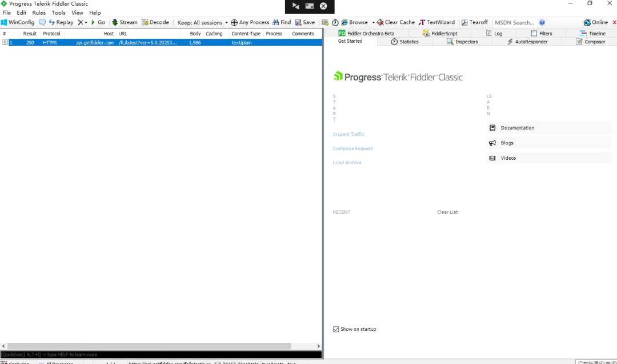Open WinConfig from the toolbar
Viewport: 617px width, 364px height.
tap(18, 22)
